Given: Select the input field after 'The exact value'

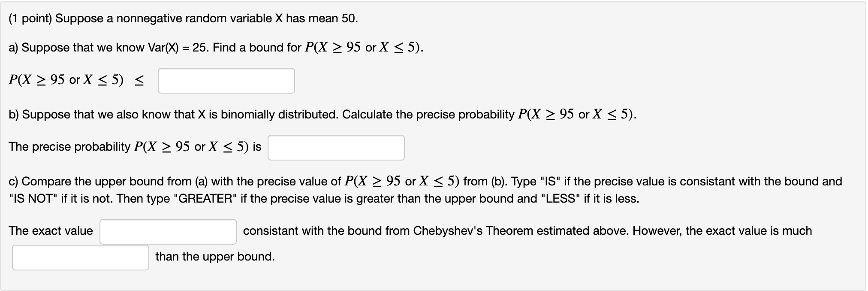Looking at the screenshot, I should point(168,230).
